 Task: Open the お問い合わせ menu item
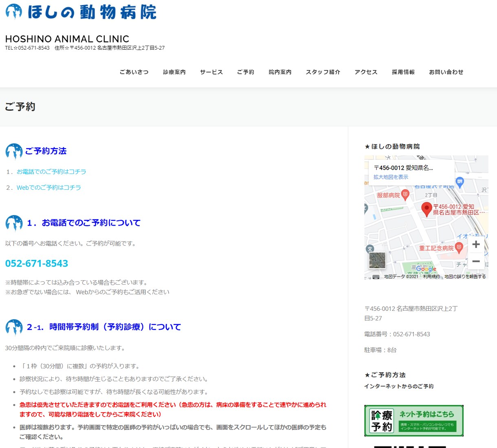pyautogui.click(x=446, y=72)
